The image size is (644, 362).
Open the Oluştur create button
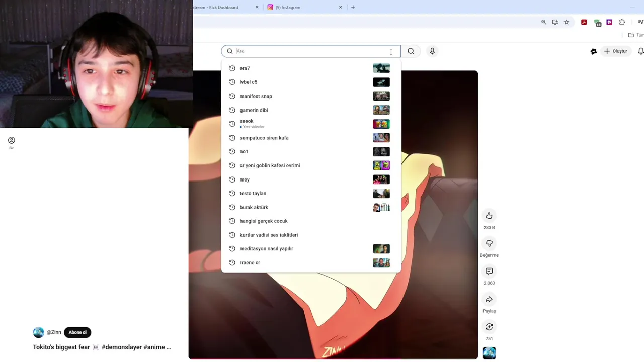(x=616, y=51)
